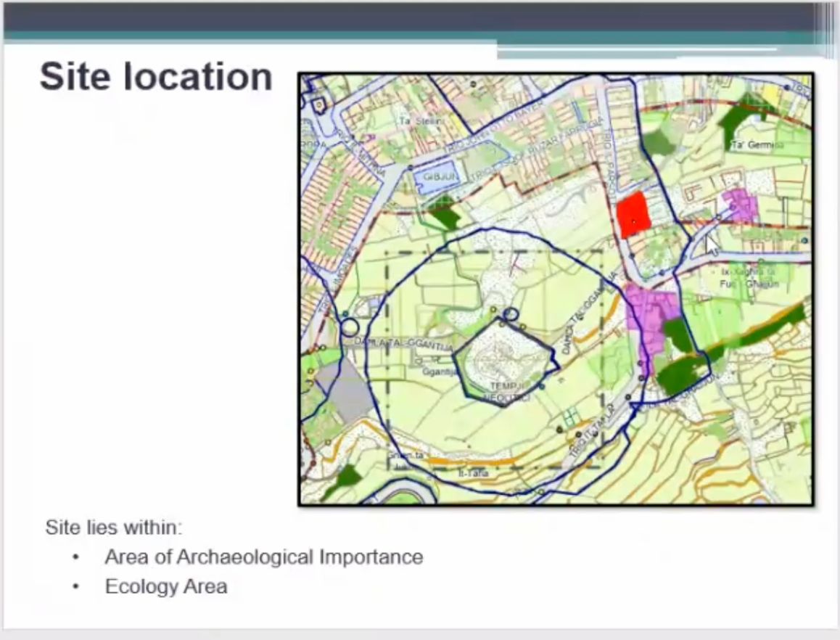The height and width of the screenshot is (640, 840).
Task: Click the "Ecology Area" bullet text
Action: click(x=166, y=586)
